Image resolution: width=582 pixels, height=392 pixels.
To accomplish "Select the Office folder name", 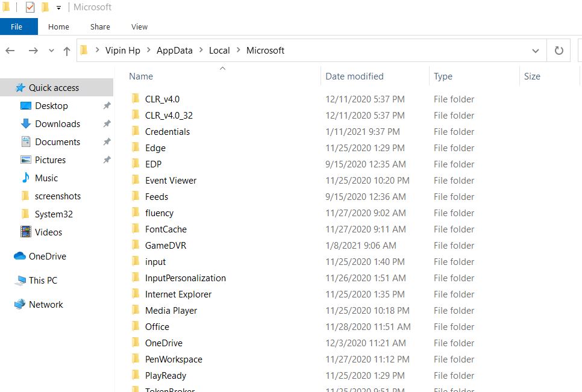I will [x=157, y=327].
